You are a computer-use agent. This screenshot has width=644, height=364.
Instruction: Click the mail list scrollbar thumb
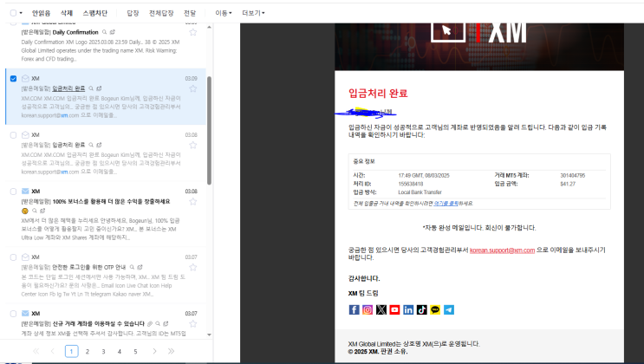pyautogui.click(x=209, y=130)
